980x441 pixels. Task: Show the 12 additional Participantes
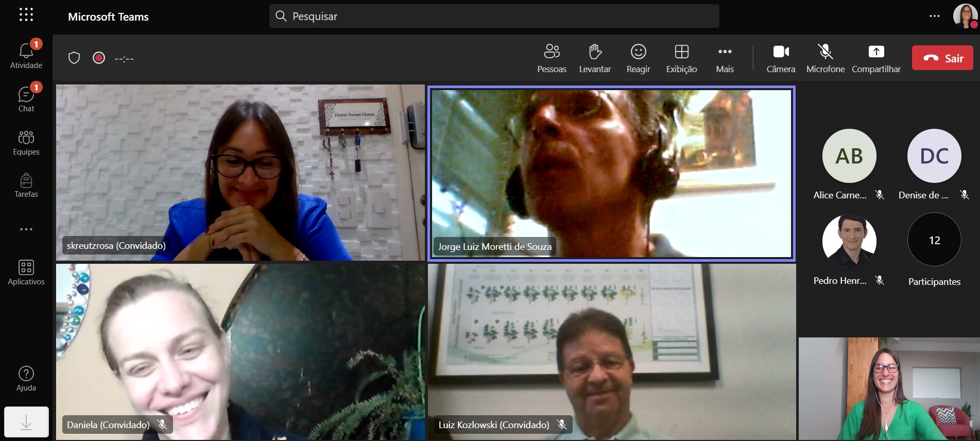pos(934,240)
